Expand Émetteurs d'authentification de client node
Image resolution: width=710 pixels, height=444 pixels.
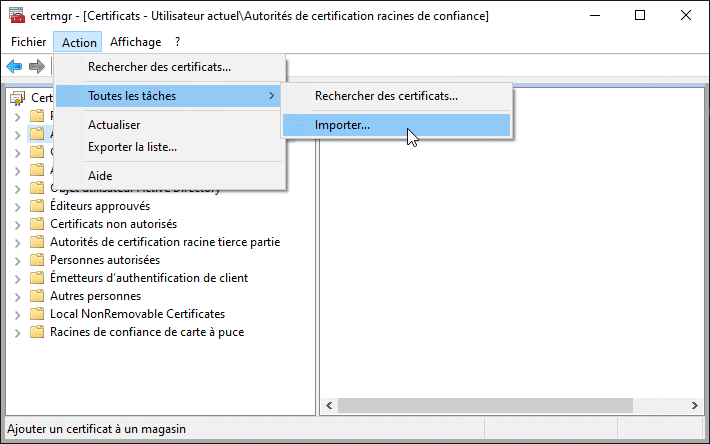pos(17,278)
